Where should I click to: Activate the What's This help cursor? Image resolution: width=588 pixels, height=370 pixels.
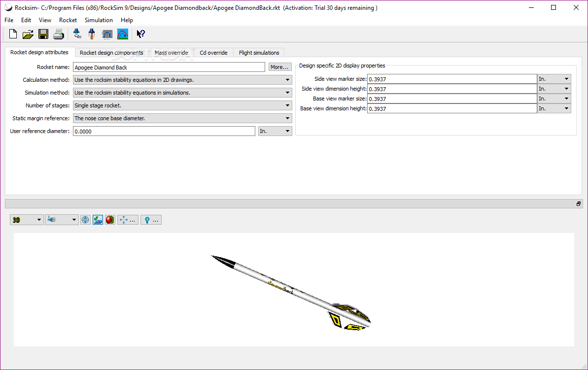[x=140, y=34]
